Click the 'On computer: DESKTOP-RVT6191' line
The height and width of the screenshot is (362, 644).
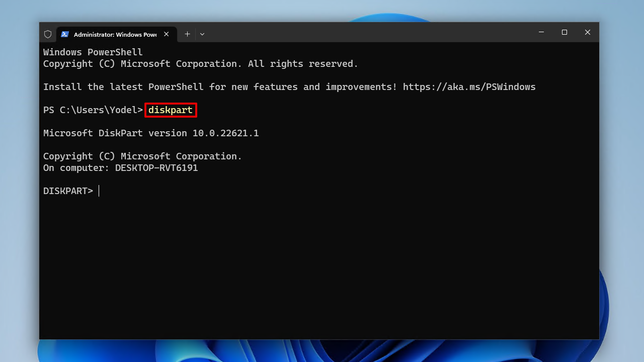coord(121,168)
